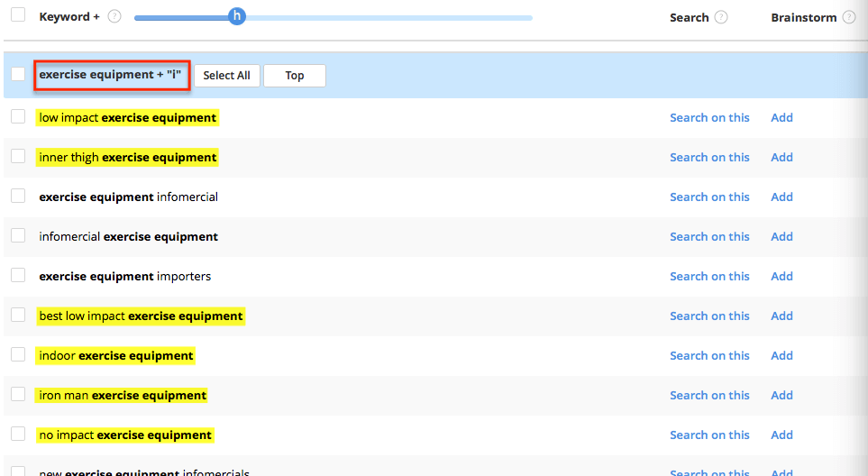Screen dimensions: 868x476
Task: Click the 'infomercial exercise equipment' keyword text
Action: click(x=128, y=236)
